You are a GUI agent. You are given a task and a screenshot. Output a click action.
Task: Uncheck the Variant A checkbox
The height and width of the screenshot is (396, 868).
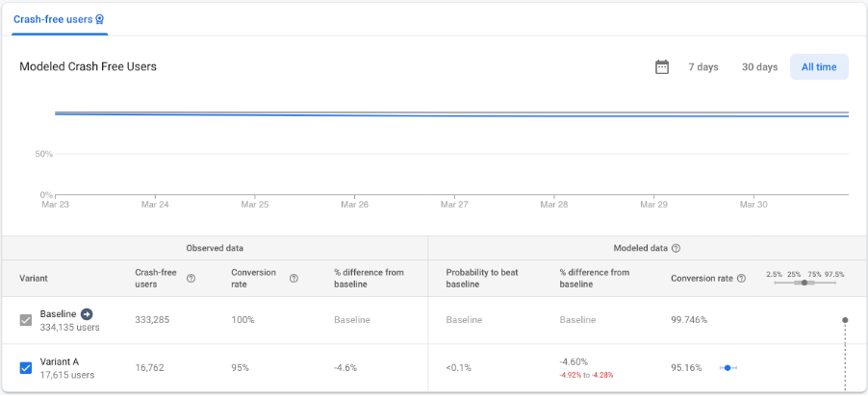tap(25, 368)
